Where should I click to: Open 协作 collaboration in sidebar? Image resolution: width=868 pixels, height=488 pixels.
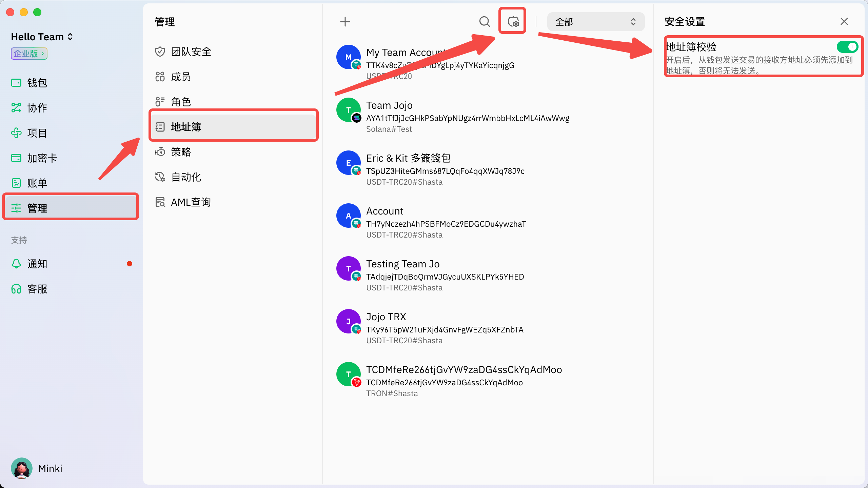point(37,108)
